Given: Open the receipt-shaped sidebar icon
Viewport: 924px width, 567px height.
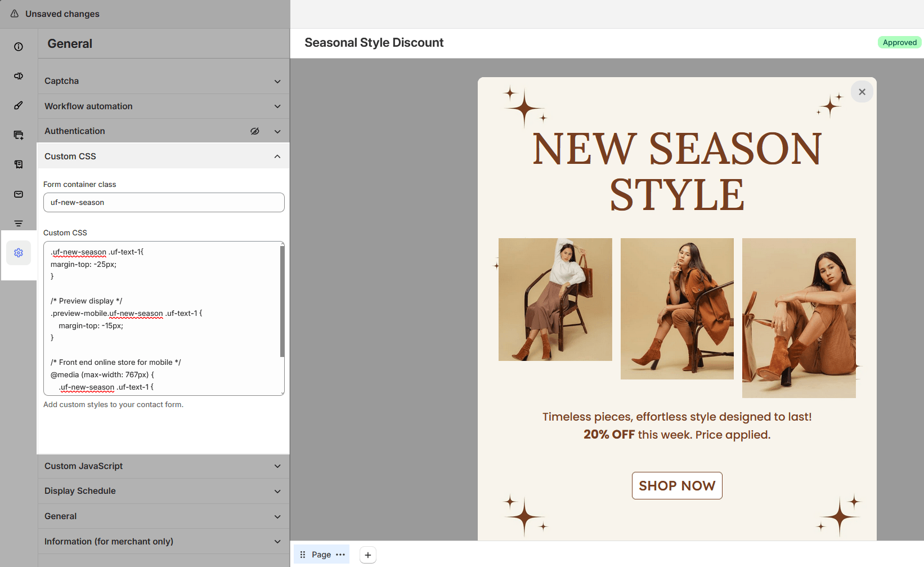Looking at the screenshot, I should 19,164.
